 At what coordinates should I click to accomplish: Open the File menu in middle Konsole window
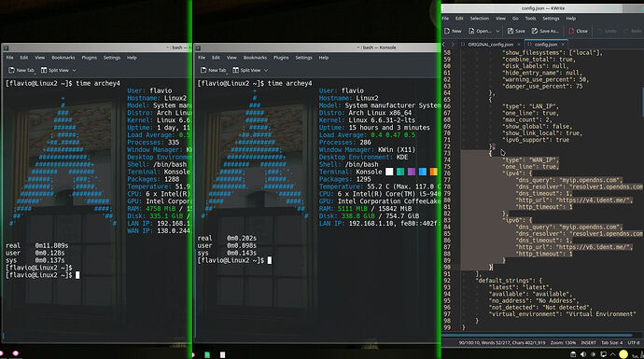click(x=202, y=58)
